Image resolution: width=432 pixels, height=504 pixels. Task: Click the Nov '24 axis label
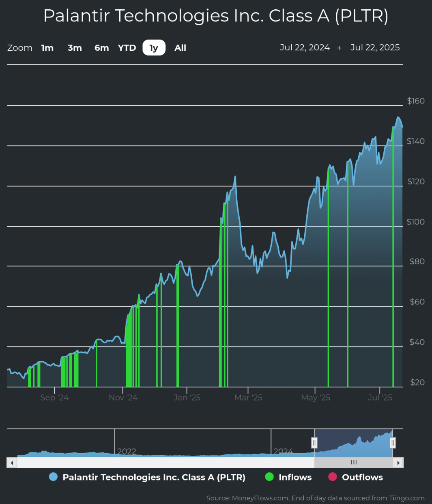[x=123, y=398]
